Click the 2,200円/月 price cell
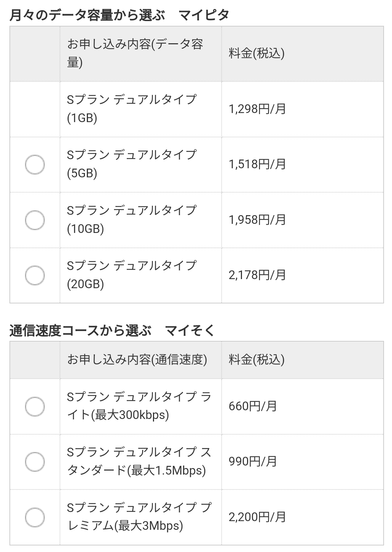The image size is (392, 552). (x=257, y=517)
